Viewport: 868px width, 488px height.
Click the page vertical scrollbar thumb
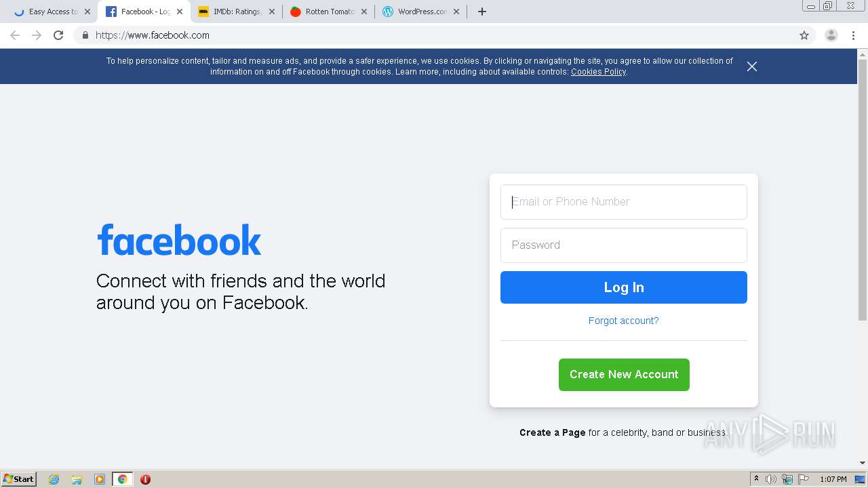coord(863,190)
